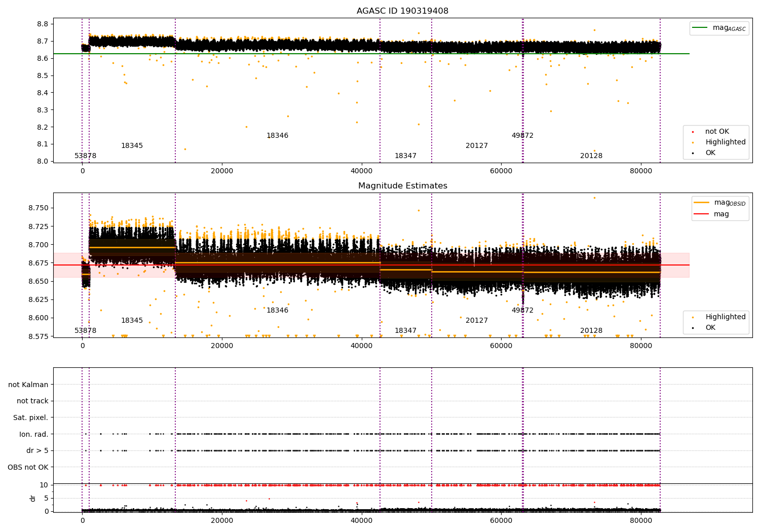760x532 pixels.
Task: Click obsid label 53878 in Magnitude Estimates plot
Action: tap(85, 331)
